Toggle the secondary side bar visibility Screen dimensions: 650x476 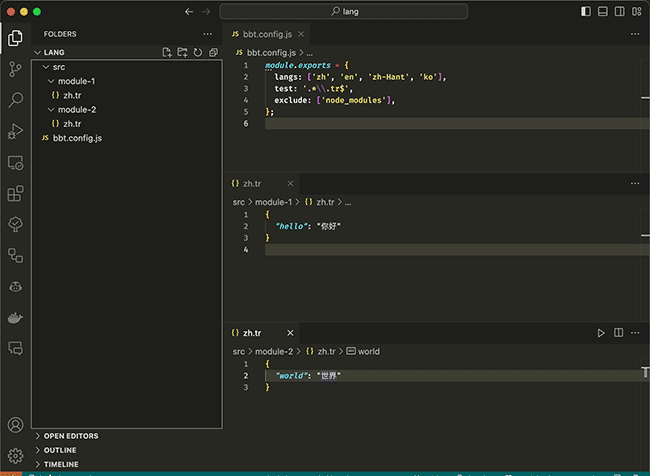[618, 11]
